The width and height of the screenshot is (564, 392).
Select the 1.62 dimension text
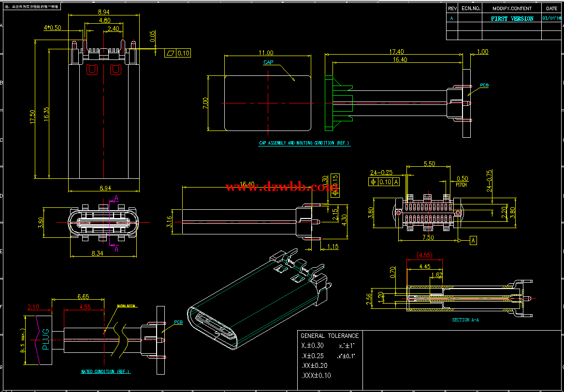(436, 275)
